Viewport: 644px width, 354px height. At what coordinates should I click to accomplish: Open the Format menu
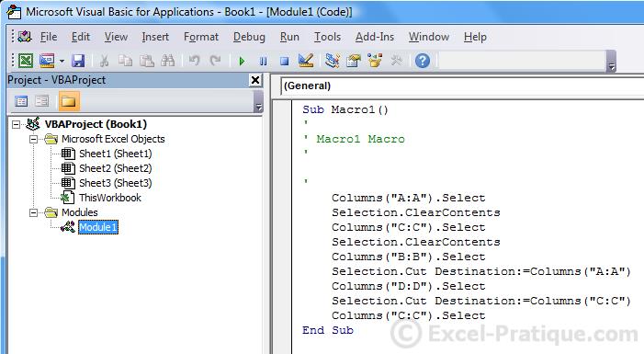[201, 37]
